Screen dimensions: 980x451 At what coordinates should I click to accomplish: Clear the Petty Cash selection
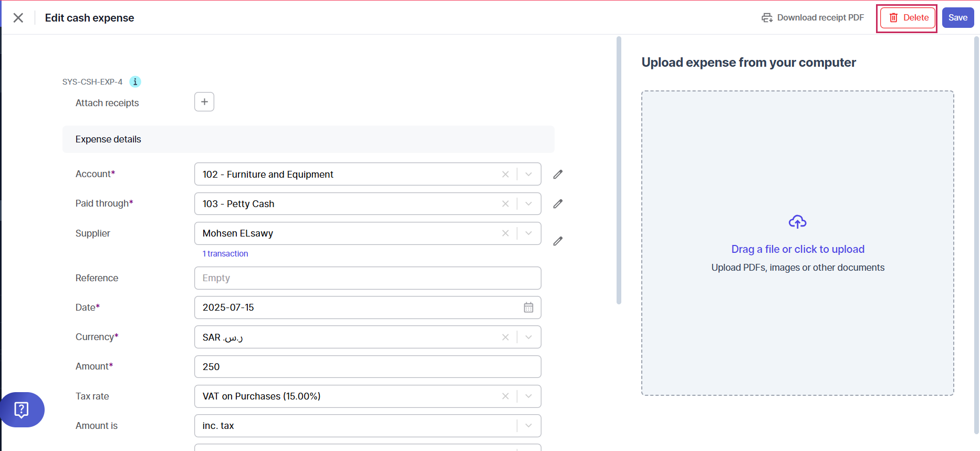tap(505, 204)
